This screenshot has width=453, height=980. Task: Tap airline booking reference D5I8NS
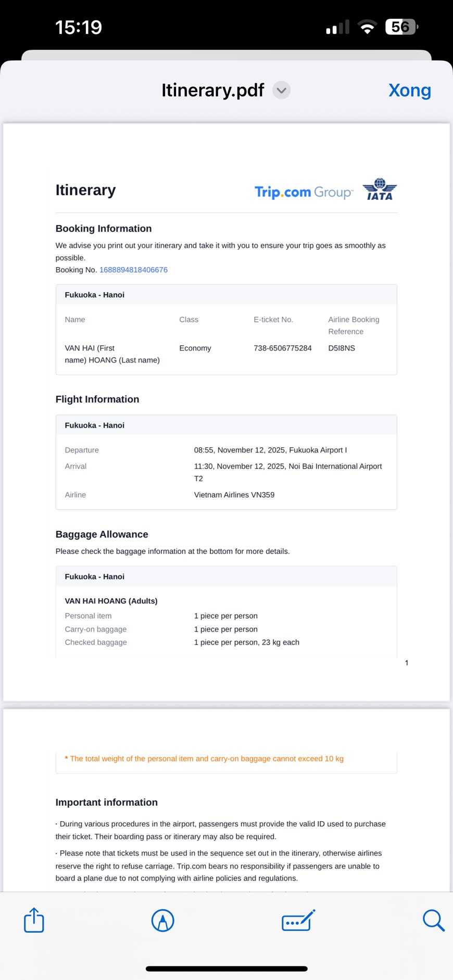(342, 348)
